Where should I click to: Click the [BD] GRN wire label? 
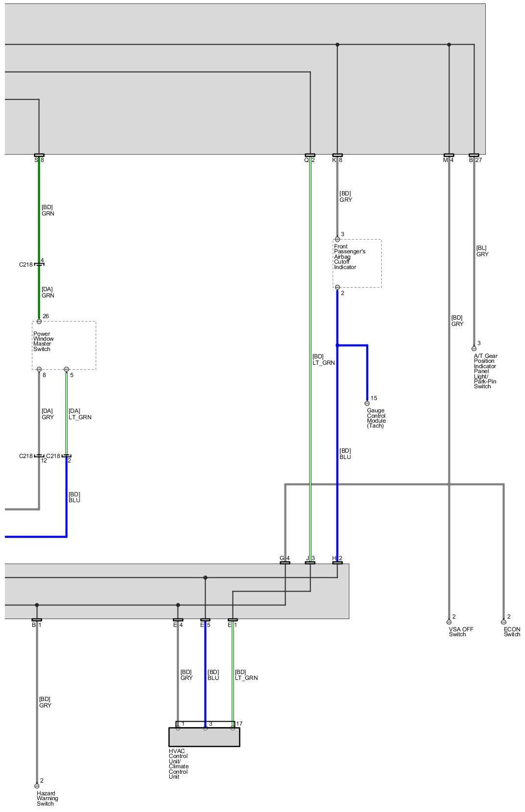coord(48,210)
